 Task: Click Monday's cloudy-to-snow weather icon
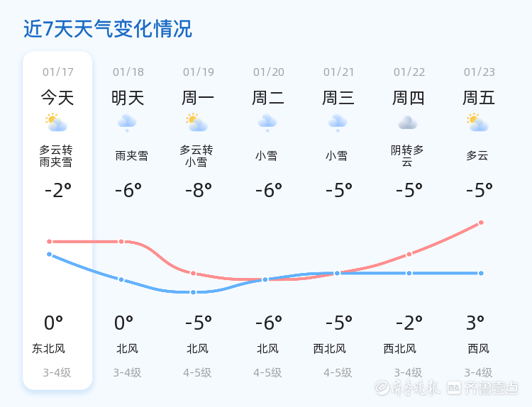pyautogui.click(x=196, y=123)
